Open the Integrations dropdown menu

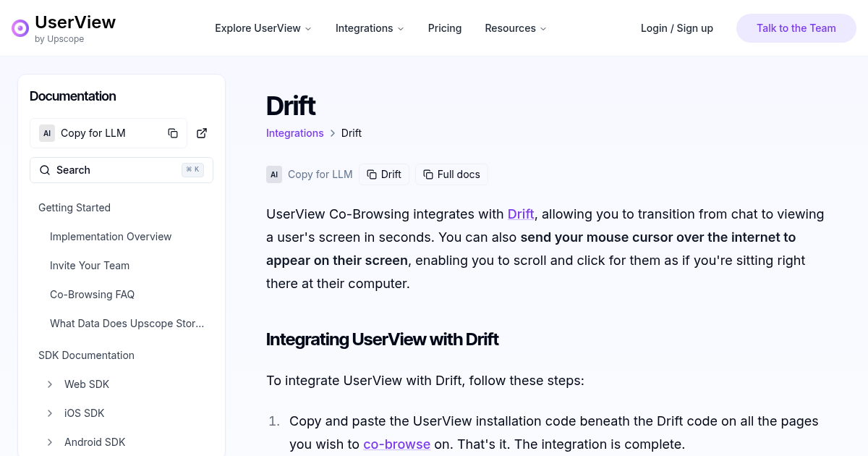point(370,28)
